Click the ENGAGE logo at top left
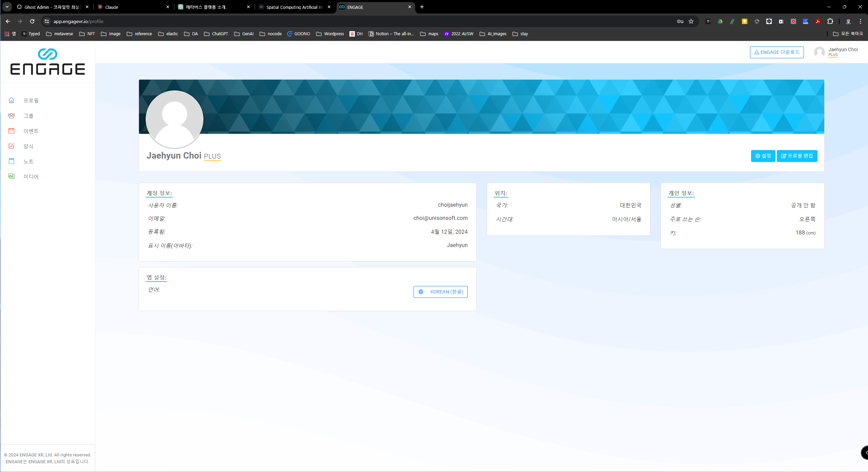This screenshot has width=868, height=472. [x=47, y=62]
